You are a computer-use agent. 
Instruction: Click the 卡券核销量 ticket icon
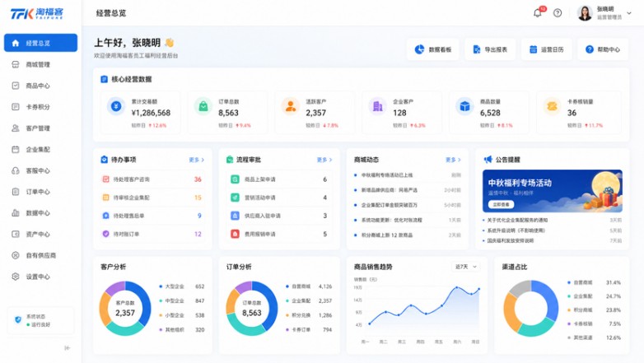pos(552,106)
